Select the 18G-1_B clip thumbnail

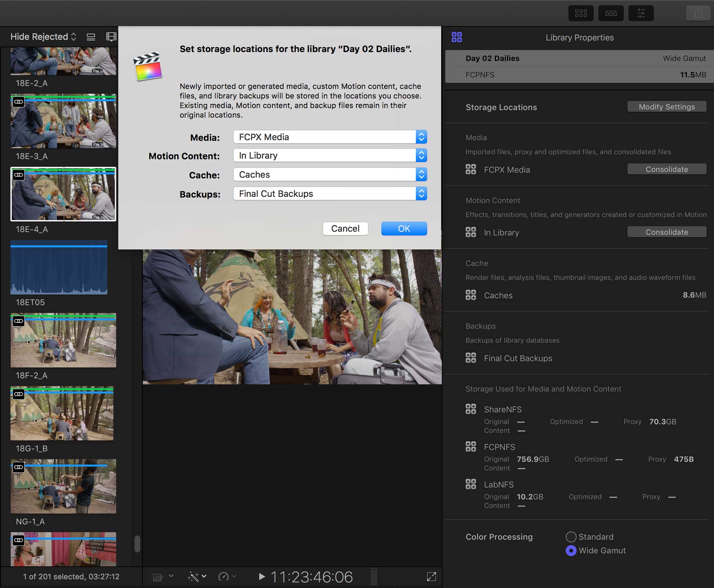pos(62,413)
